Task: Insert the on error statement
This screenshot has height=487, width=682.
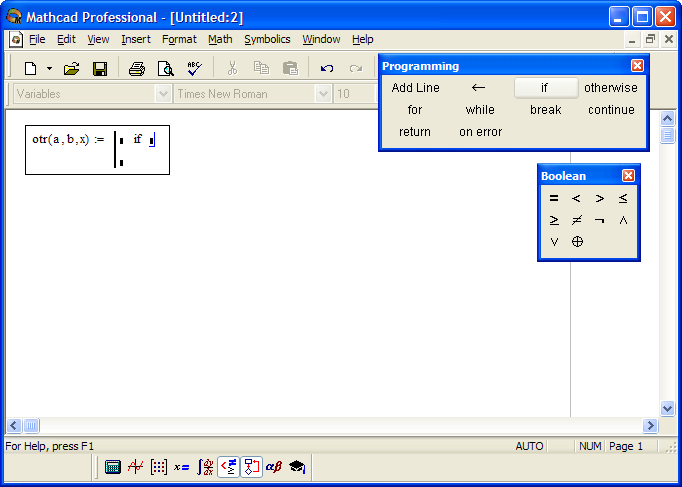Action: 480,132
